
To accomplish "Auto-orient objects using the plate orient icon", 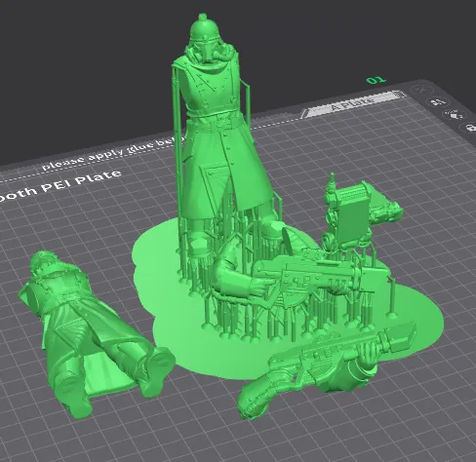I will (x=438, y=102).
